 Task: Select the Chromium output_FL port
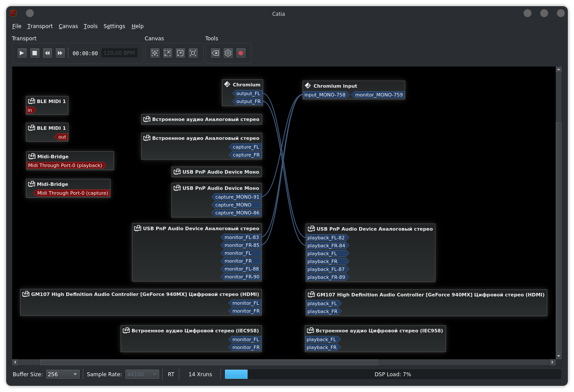click(x=248, y=93)
